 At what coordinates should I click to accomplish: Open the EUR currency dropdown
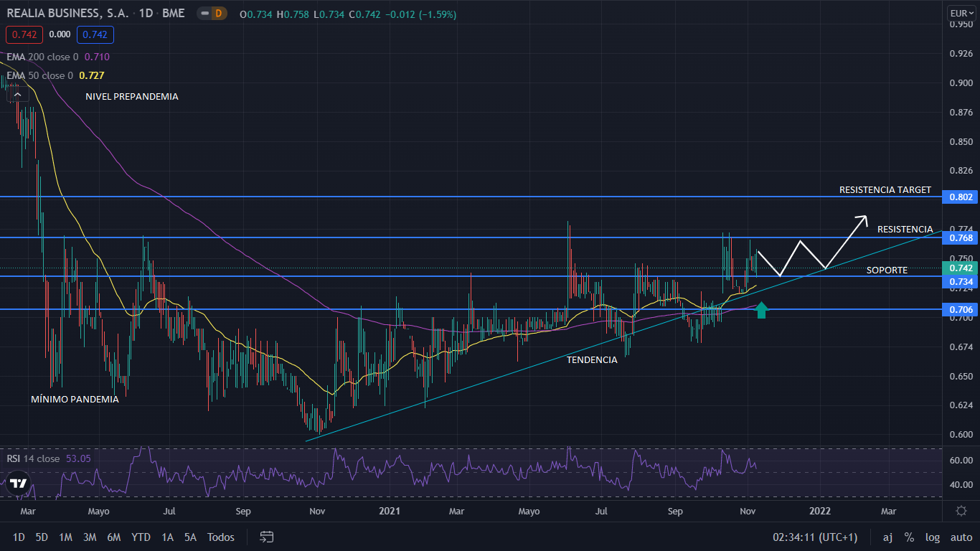click(961, 14)
